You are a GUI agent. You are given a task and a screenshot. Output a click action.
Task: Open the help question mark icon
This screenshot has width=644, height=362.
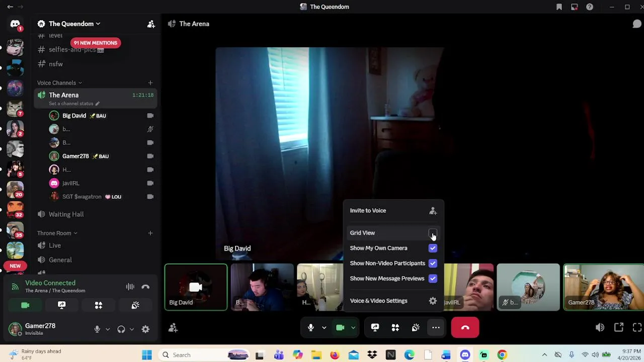point(590,7)
